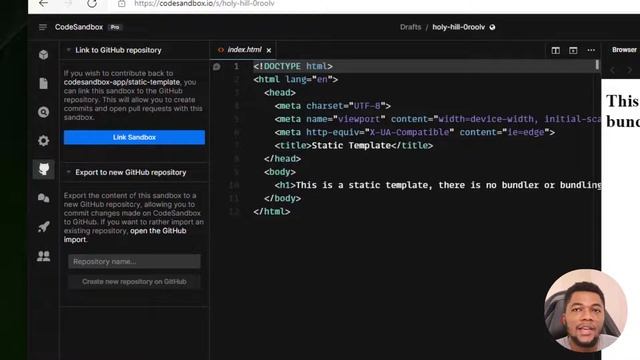Collapse Export to new GitHub repository section
The width and height of the screenshot is (640, 360).
[69, 172]
